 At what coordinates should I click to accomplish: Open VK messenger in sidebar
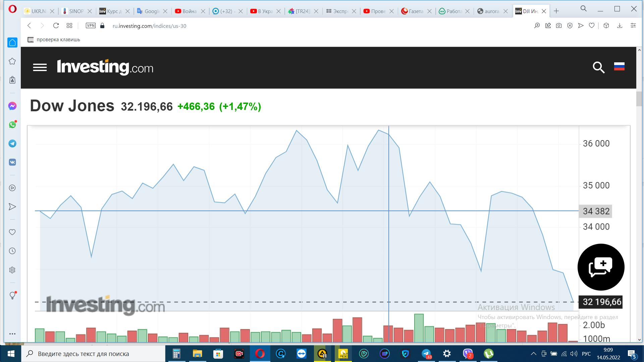[x=12, y=162]
